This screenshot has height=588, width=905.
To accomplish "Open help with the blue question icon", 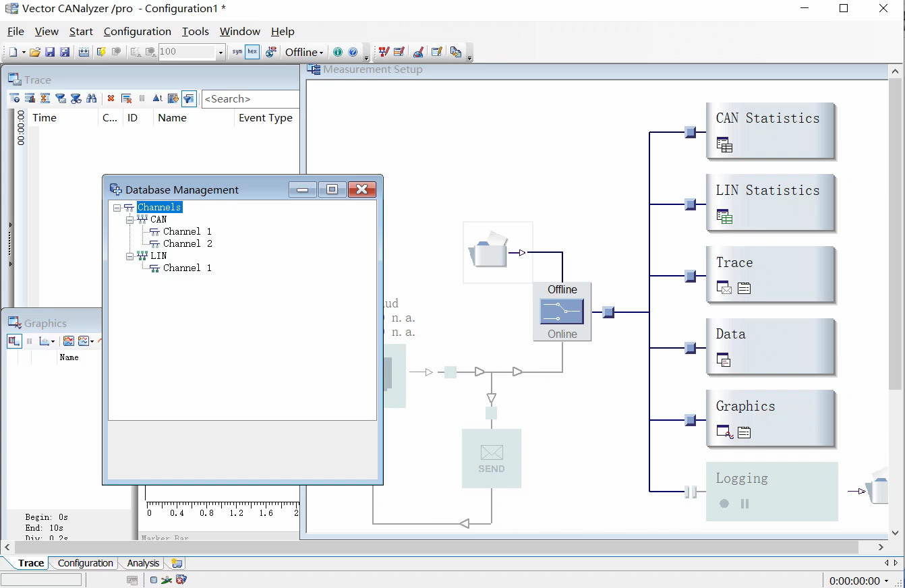I will pyautogui.click(x=353, y=52).
